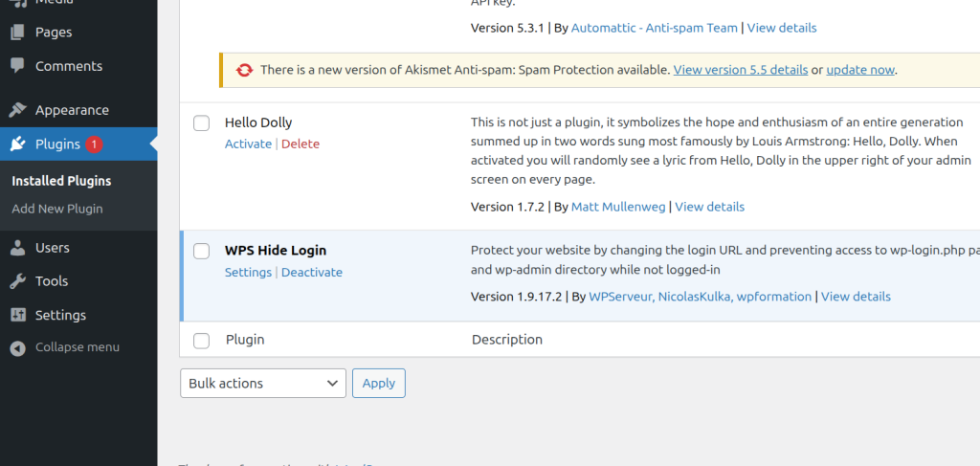Click the Plugins plug icon

coord(17,144)
